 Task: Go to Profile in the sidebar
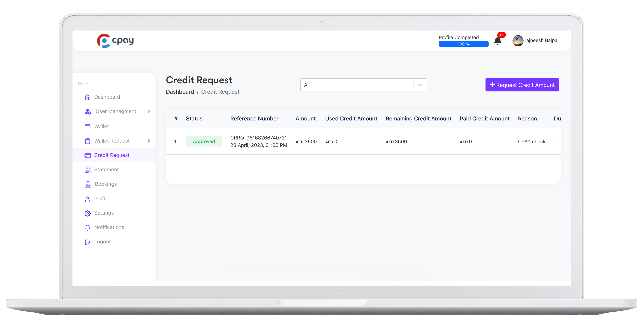(102, 199)
